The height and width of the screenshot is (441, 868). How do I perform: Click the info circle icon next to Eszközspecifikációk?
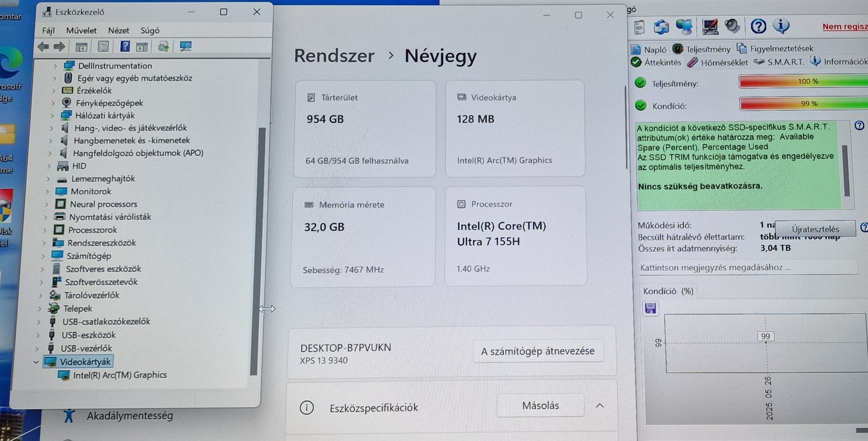point(307,407)
